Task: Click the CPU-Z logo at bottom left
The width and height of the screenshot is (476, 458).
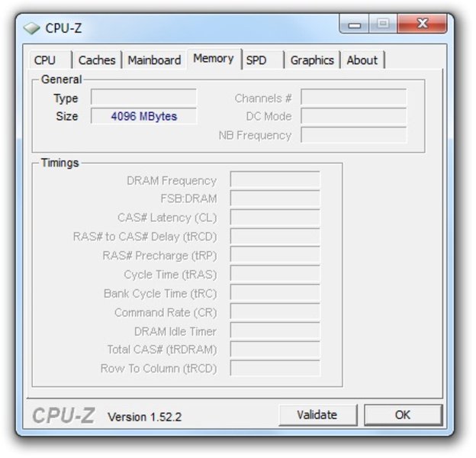Action: click(x=64, y=415)
